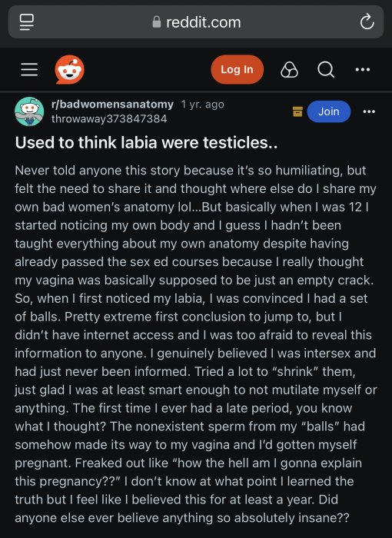Click the Reddit Snoo logo
The width and height of the screenshot is (392, 538).
tap(69, 70)
